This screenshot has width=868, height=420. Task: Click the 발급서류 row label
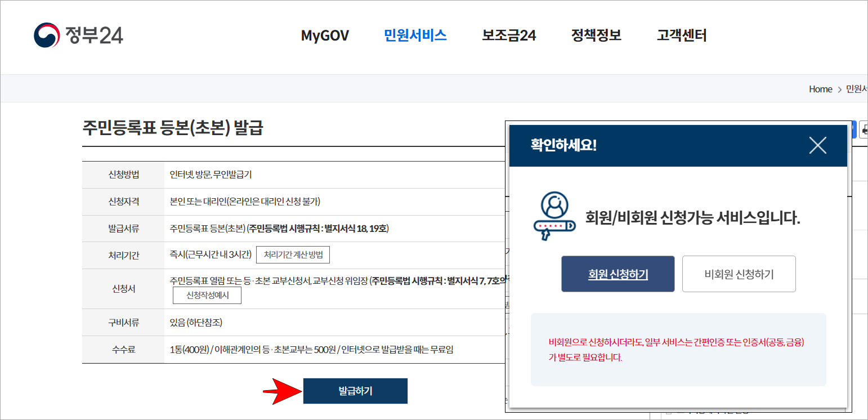pos(123,229)
